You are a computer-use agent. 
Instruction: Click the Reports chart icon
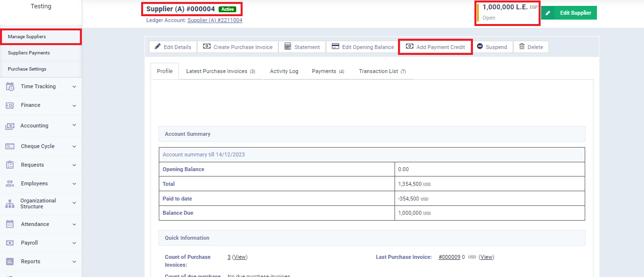click(x=10, y=262)
